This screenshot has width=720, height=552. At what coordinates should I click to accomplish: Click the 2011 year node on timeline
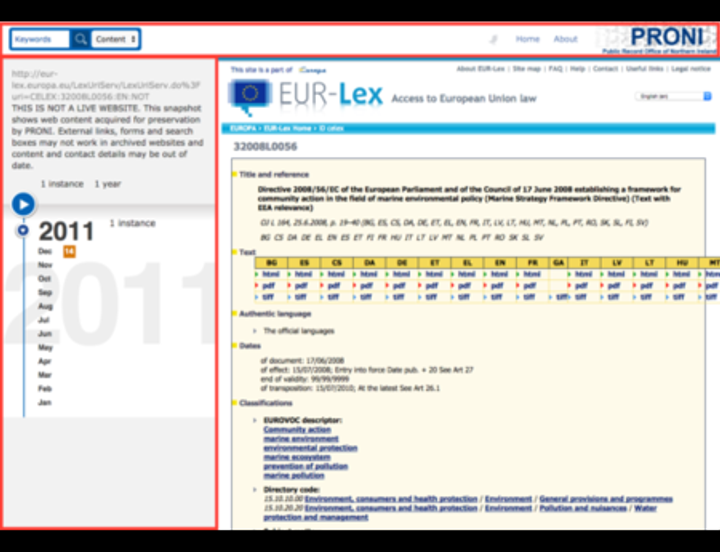coord(23,231)
